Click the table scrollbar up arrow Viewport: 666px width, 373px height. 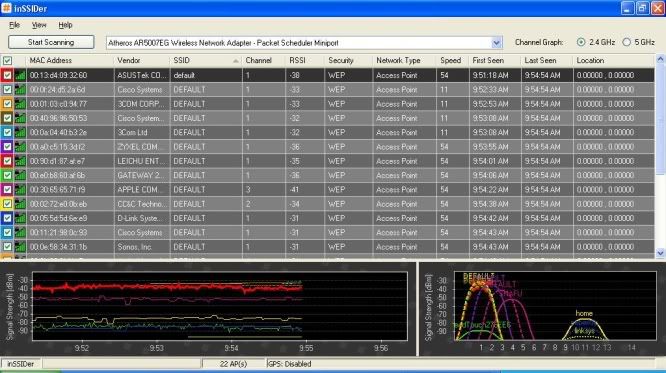point(660,59)
